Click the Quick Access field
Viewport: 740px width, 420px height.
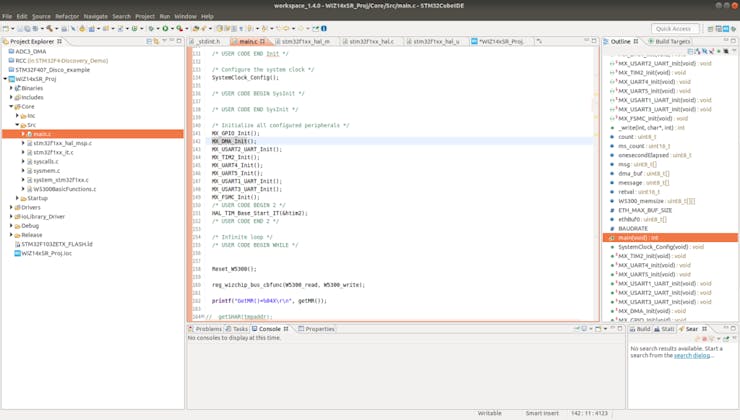(675, 29)
